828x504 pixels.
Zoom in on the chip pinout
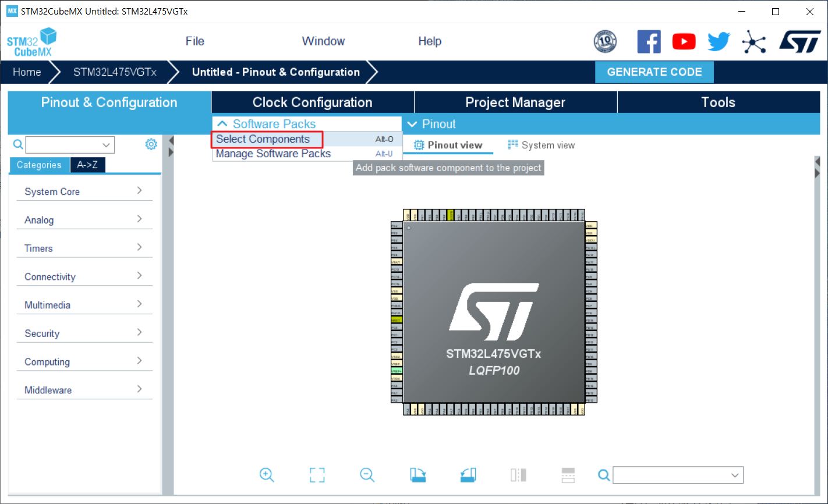pyautogui.click(x=267, y=475)
